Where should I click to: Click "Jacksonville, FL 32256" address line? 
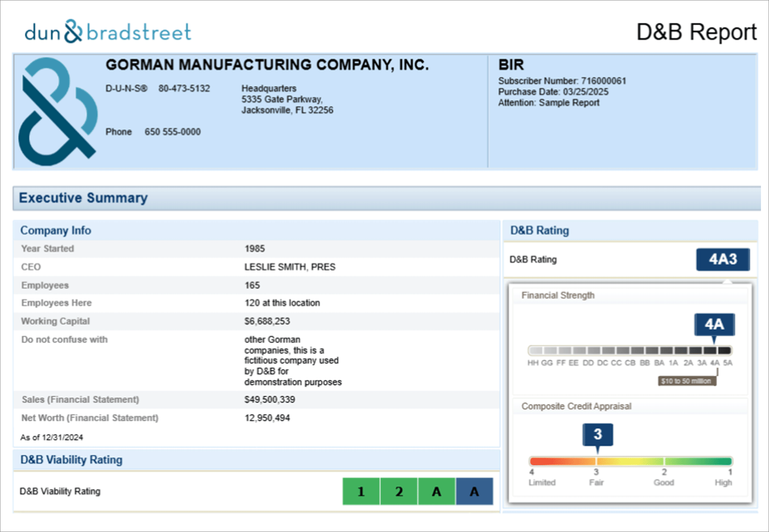tap(287, 110)
